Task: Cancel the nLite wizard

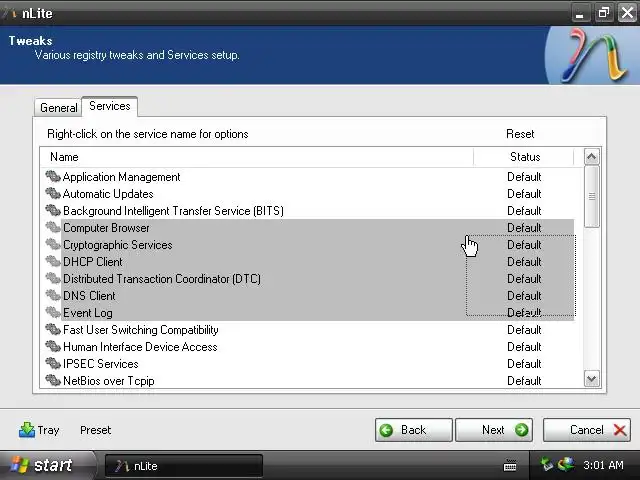Action: [x=587, y=430]
